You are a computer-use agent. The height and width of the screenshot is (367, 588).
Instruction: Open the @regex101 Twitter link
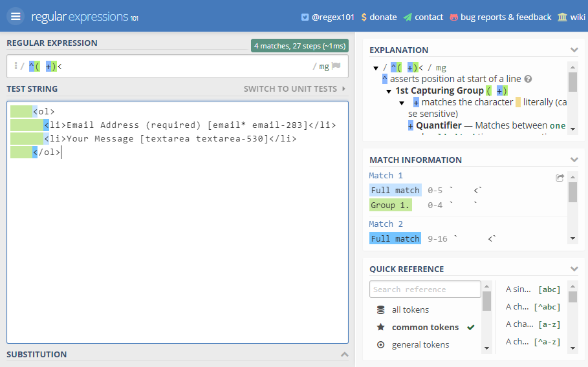click(328, 17)
